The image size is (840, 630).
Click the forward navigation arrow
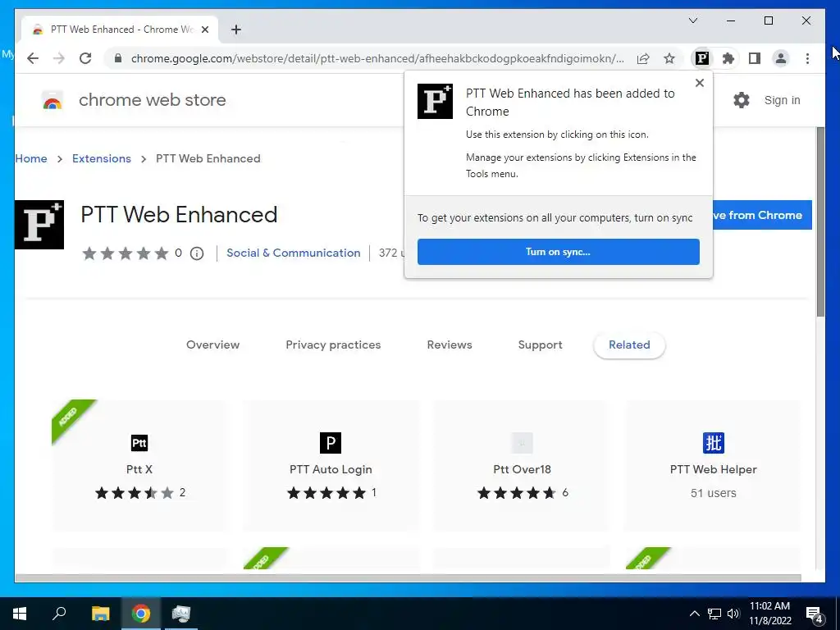[59, 58]
